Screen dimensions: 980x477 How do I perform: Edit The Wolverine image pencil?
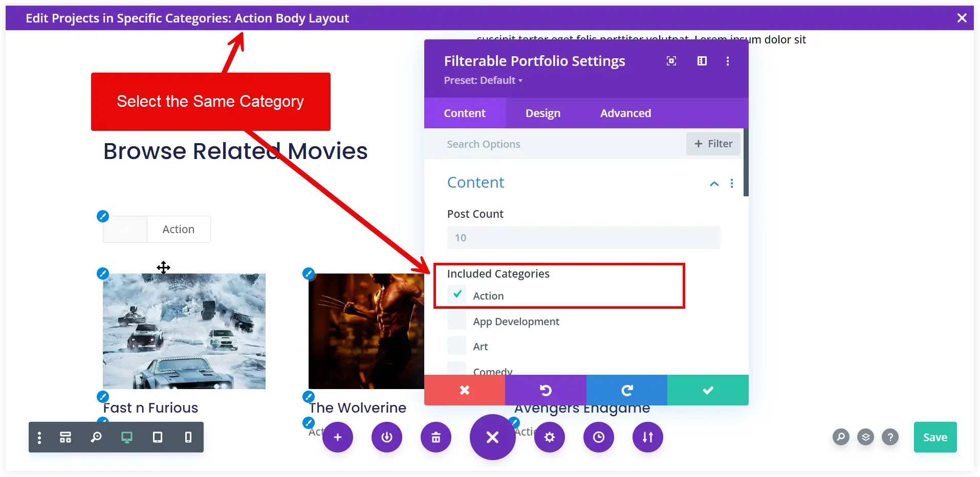[x=309, y=274]
